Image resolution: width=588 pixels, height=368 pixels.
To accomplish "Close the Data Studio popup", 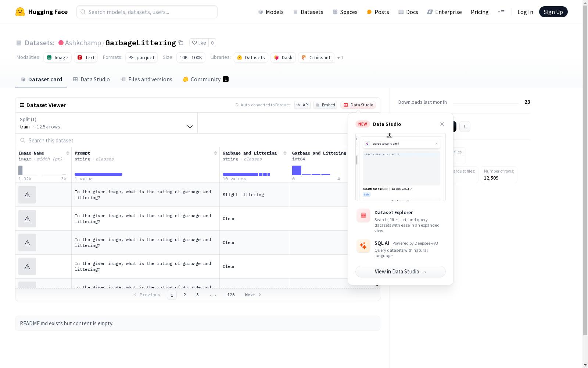I will pyautogui.click(x=442, y=124).
